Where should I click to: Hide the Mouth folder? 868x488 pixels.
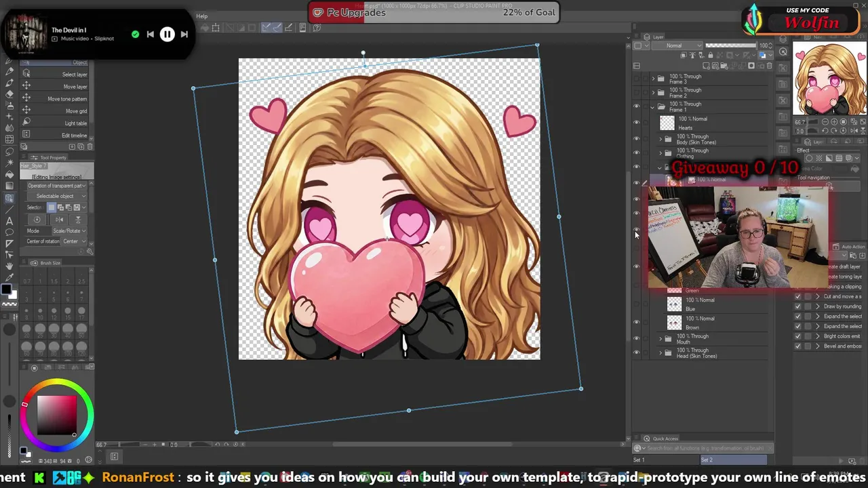click(x=636, y=338)
